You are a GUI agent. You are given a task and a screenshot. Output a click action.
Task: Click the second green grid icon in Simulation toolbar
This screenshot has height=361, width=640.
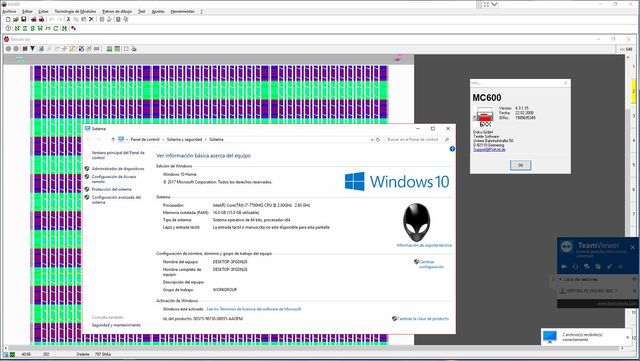coord(117,49)
